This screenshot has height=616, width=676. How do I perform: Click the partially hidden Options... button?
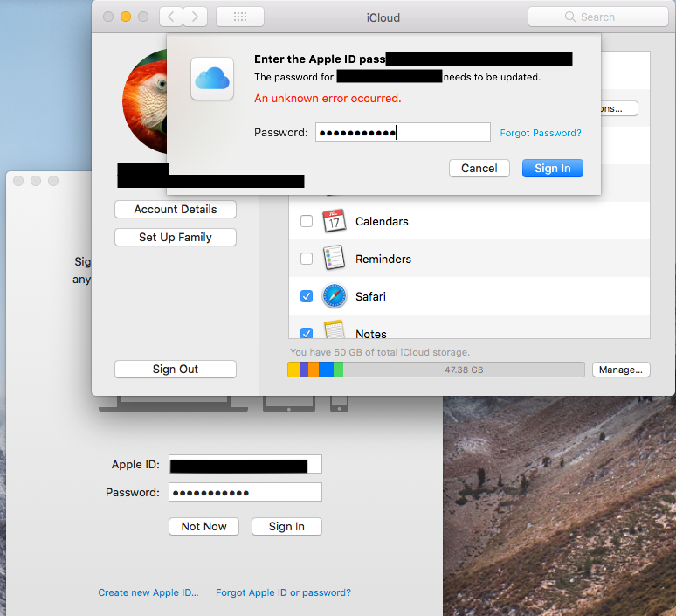click(x=619, y=108)
